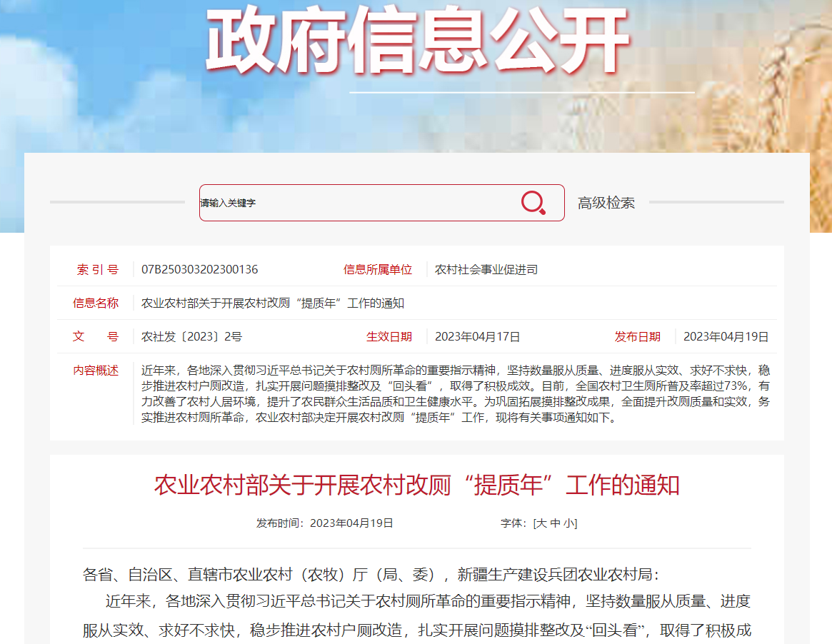The image size is (832, 644).
Task: Click the salutation line starting 各省、自治区
Action: [371, 575]
